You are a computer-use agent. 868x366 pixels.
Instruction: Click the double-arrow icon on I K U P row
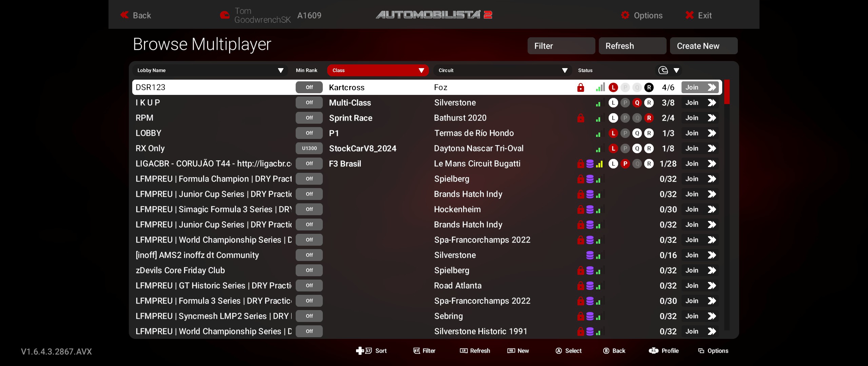(712, 103)
